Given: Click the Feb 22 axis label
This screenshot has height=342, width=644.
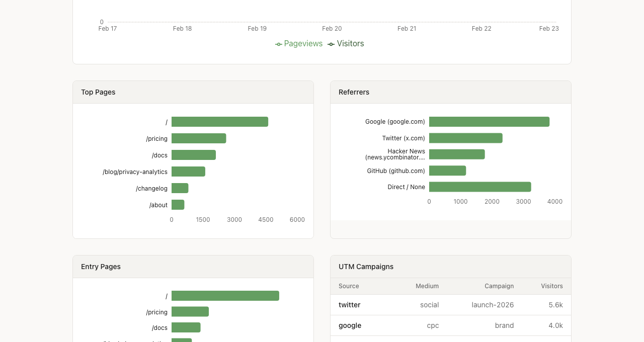Looking at the screenshot, I should point(481,29).
